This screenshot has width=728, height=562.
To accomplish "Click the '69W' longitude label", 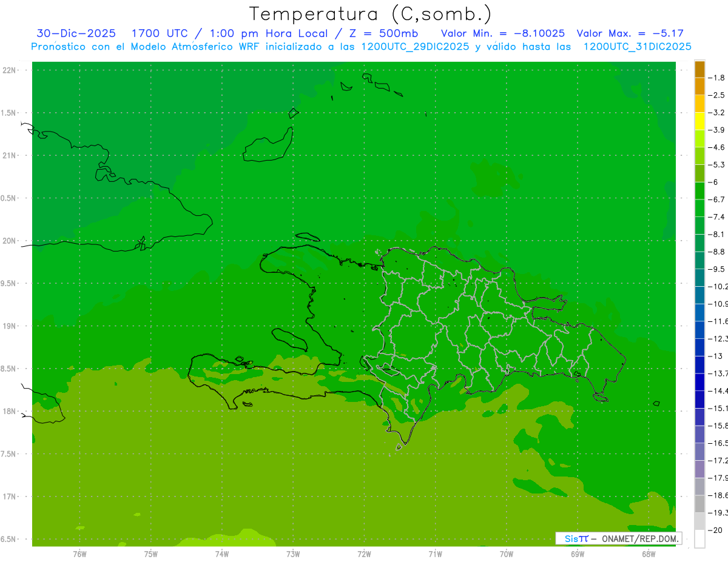I will [578, 554].
